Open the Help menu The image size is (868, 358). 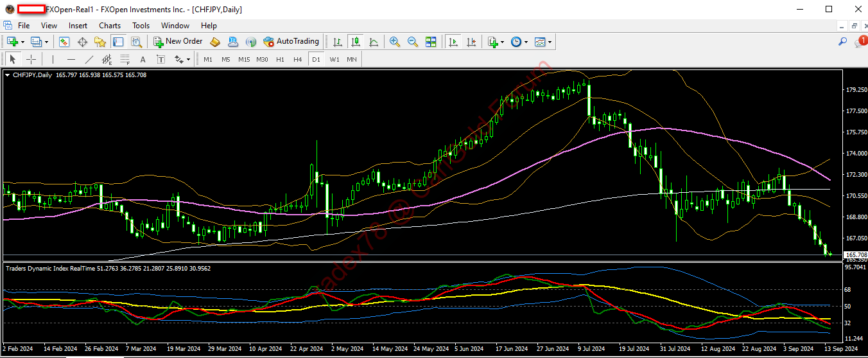209,26
